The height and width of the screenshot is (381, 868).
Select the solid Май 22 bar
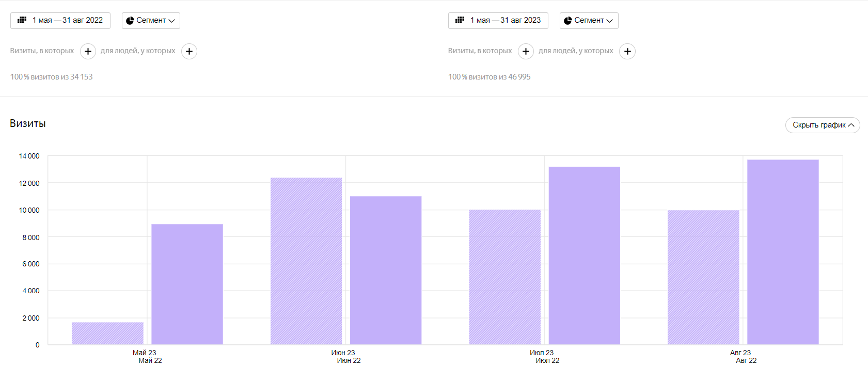click(x=187, y=284)
